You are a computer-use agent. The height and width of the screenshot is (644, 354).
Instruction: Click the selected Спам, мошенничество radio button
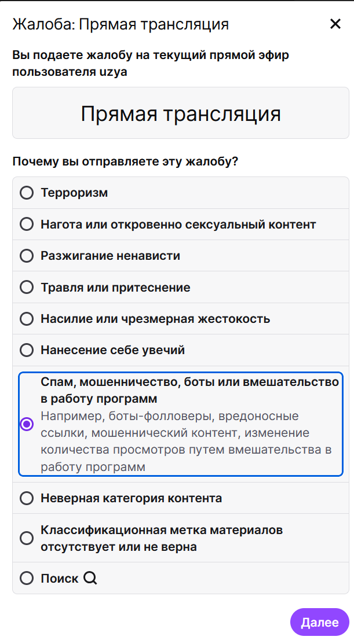(x=27, y=425)
